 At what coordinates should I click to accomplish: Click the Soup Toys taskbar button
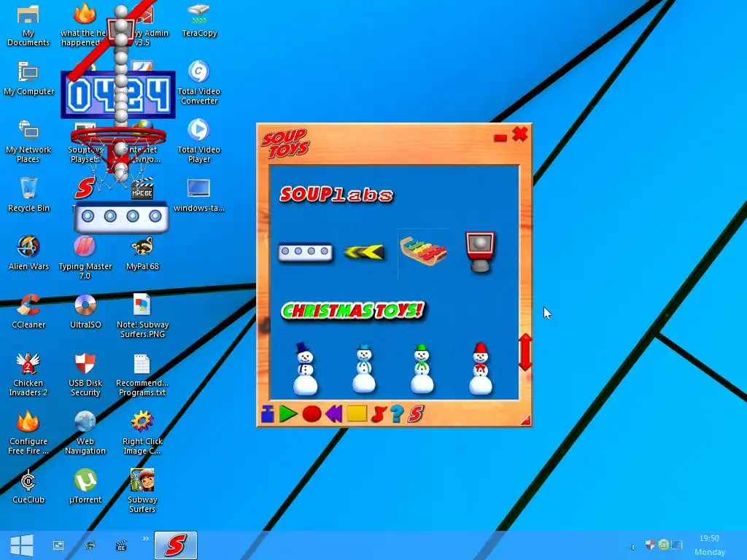[175, 545]
